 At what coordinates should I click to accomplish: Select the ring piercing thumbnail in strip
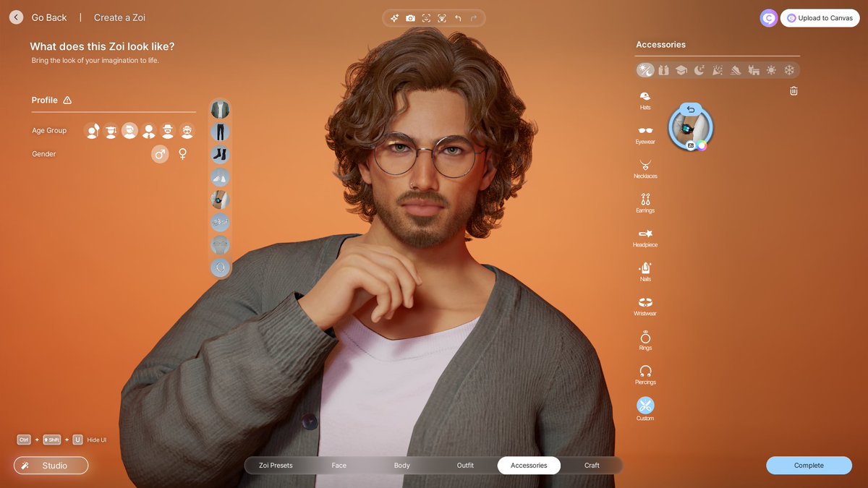(x=220, y=267)
